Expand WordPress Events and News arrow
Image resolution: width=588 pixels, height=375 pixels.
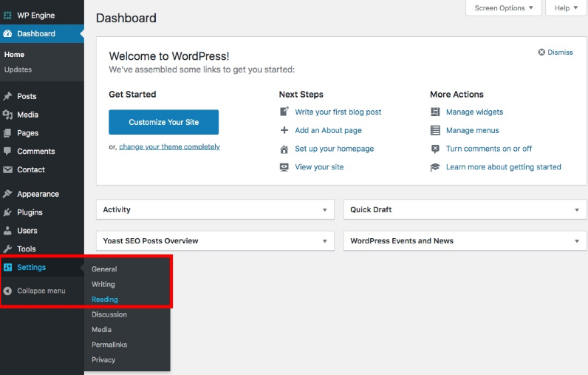pyautogui.click(x=577, y=241)
